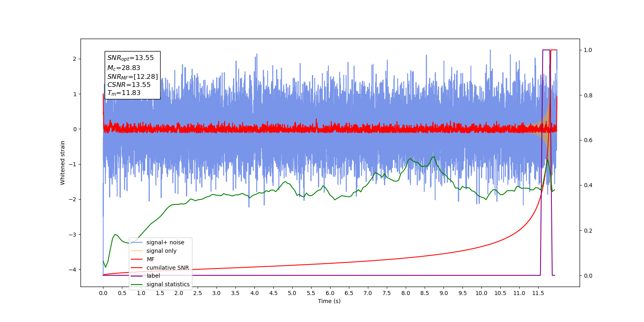Click the CSNR=13.55 annotation line
Viewport: 644px width, 322px height.
(129, 85)
